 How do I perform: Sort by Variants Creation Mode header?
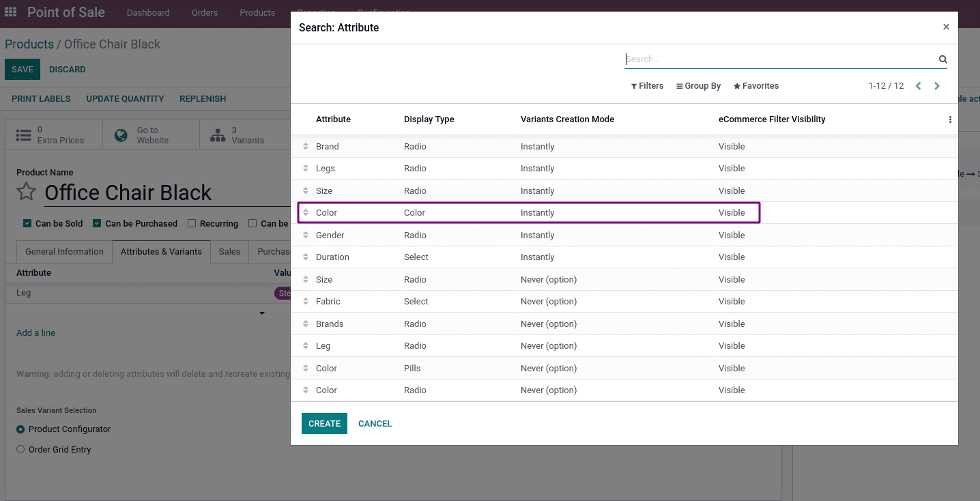tap(567, 119)
